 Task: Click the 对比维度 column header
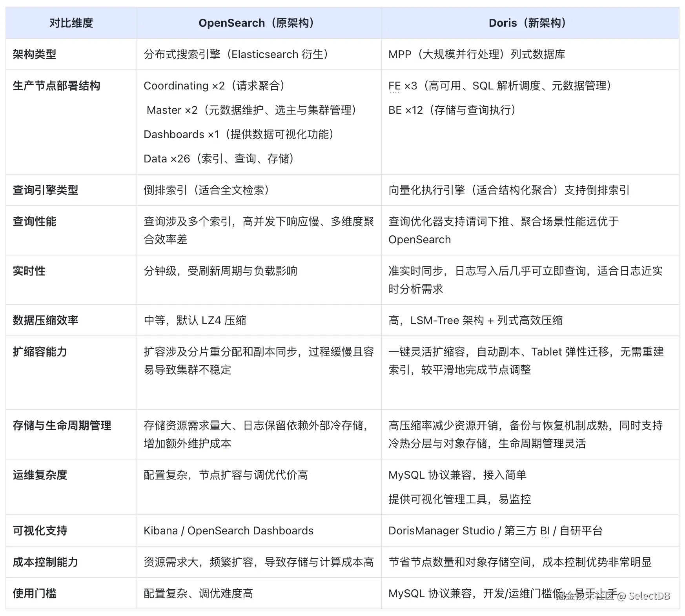click(x=71, y=23)
